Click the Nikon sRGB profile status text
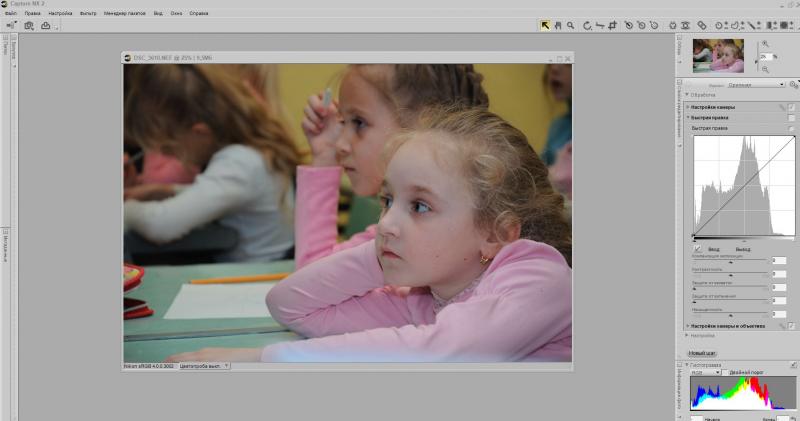Screen dimensions: 800x421 tap(149, 366)
